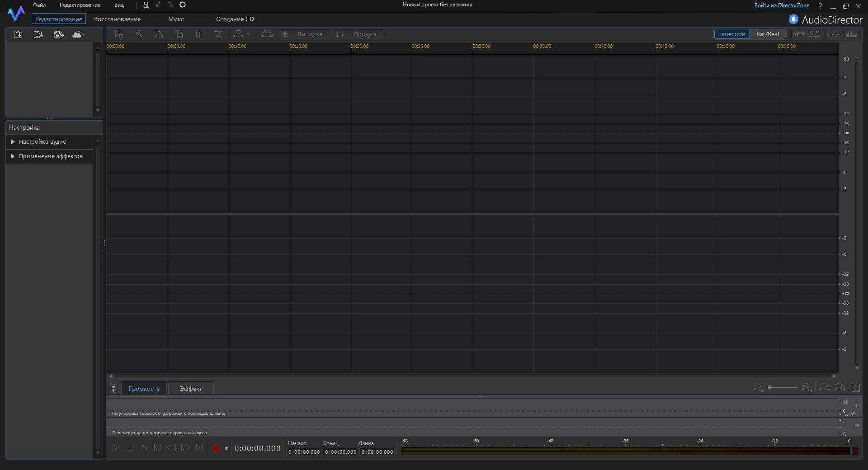Reset the volume envelope arrow icon
Viewport: 868px width, 470px height.
pyautogui.click(x=858, y=407)
